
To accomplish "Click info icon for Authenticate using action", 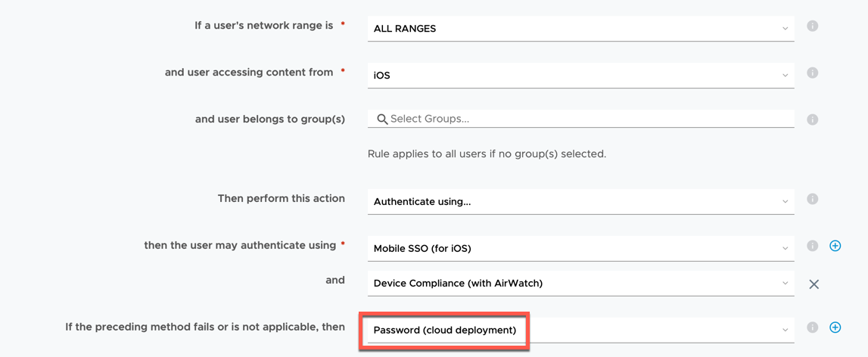I will coord(812,200).
